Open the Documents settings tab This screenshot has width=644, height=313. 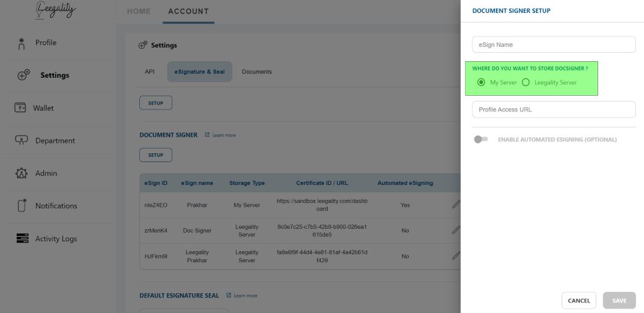[x=257, y=72]
